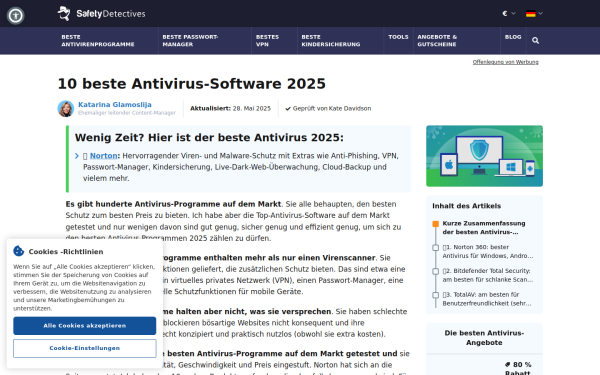Select the orange active contents marker
600x375 pixels.
pos(435,224)
